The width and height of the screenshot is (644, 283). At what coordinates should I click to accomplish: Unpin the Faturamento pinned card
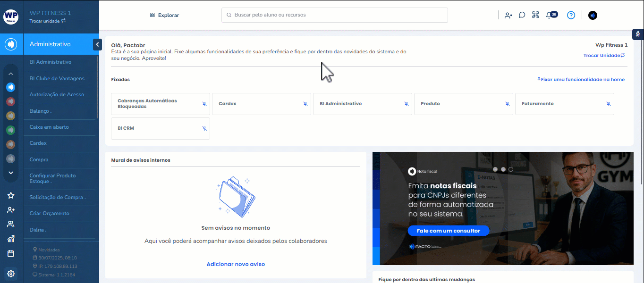pyautogui.click(x=609, y=104)
